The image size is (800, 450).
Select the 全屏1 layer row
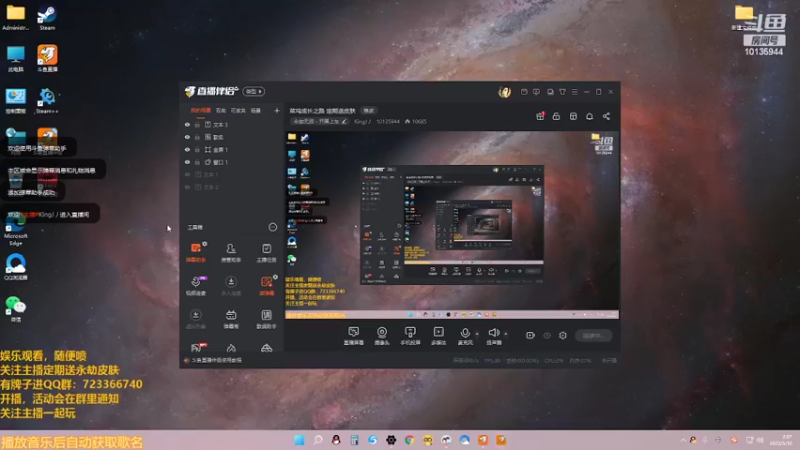point(232,149)
